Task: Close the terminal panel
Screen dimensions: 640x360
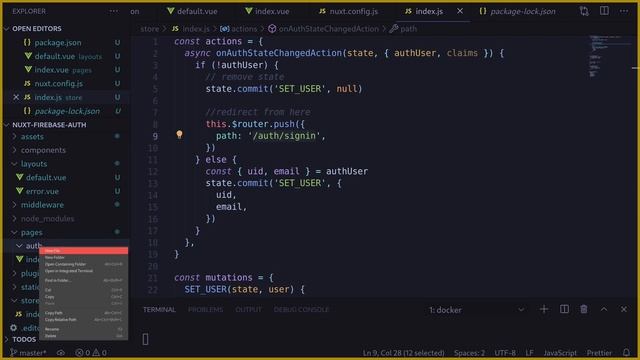Action: click(x=624, y=309)
